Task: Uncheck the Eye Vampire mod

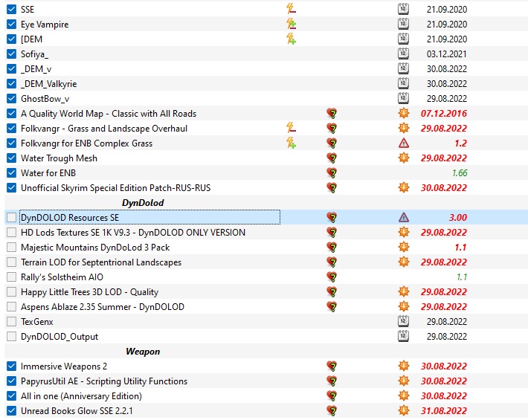Action: click(x=11, y=25)
